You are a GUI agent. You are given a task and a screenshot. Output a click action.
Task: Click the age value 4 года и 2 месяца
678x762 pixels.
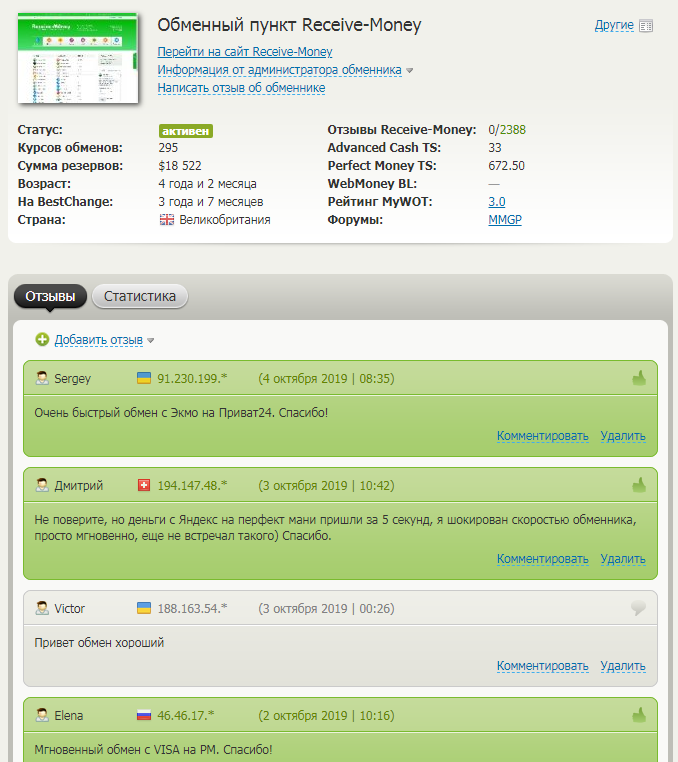click(x=208, y=184)
